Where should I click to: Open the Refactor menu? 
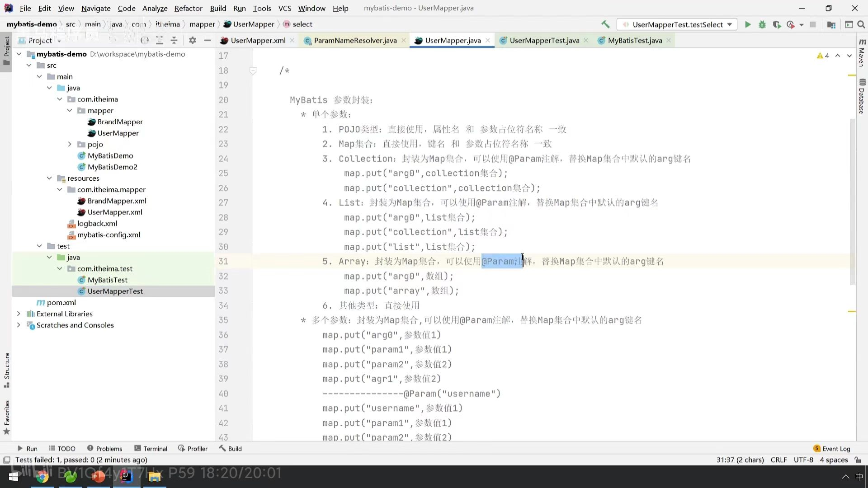[x=188, y=8]
